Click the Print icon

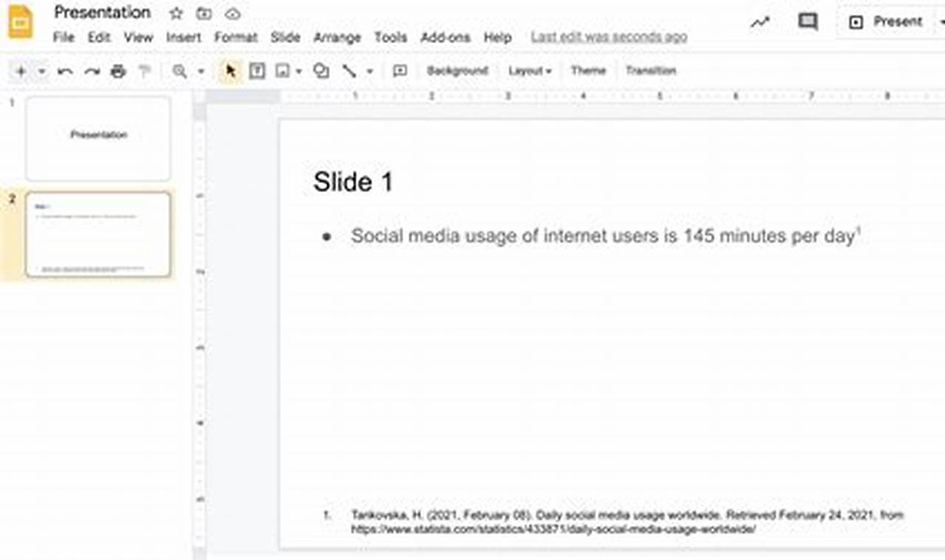pos(117,71)
